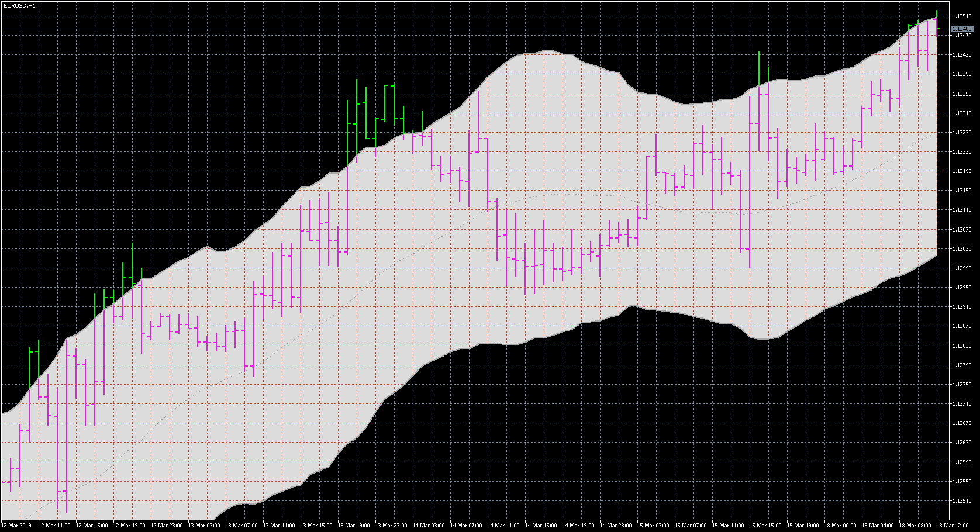Image resolution: width=980 pixels, height=532 pixels.
Task: Click the 1.13510 price axis label
Action: click(x=962, y=16)
